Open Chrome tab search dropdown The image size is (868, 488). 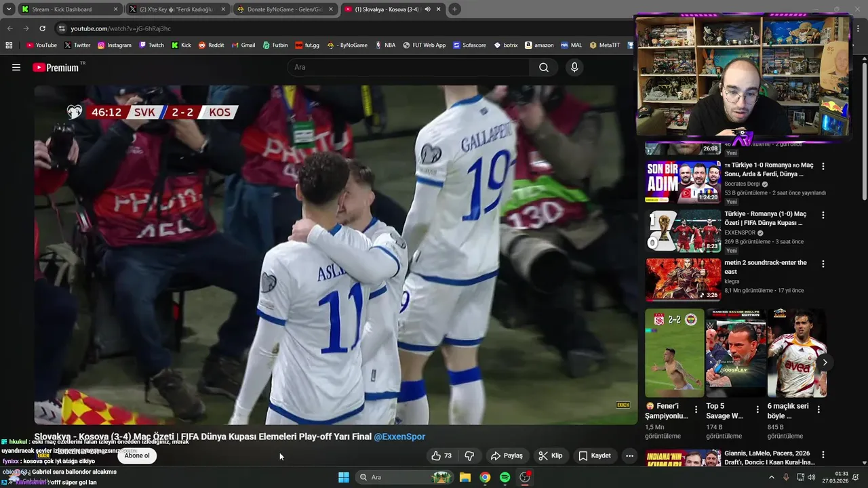9,9
